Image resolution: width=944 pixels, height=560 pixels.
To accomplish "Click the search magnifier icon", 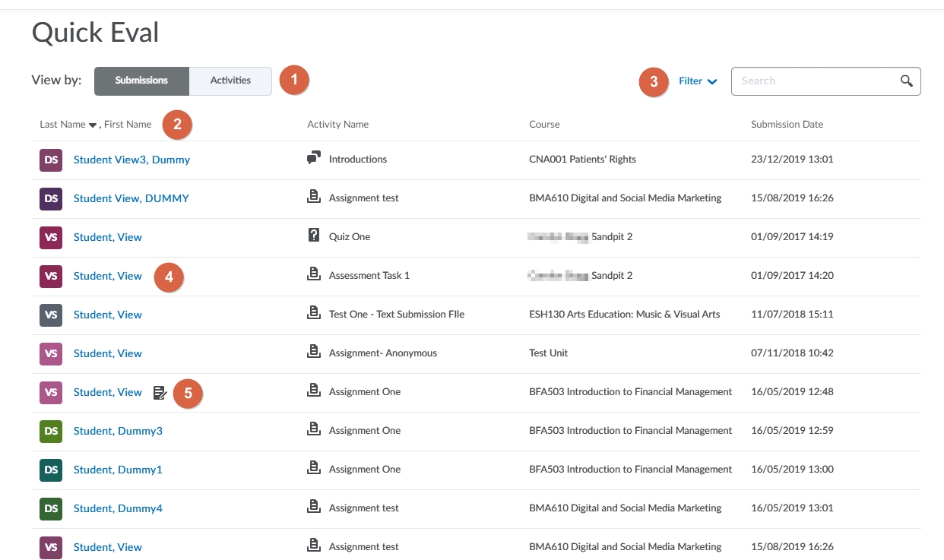I will tap(906, 81).
